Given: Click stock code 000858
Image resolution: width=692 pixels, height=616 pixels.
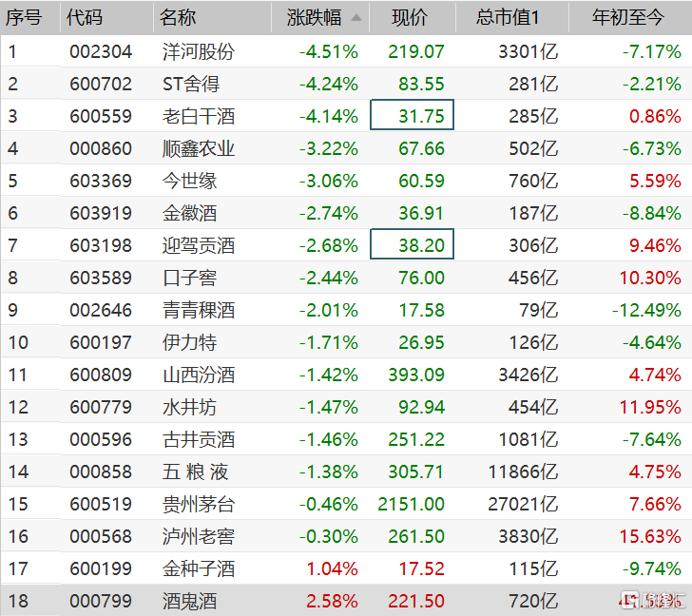Looking at the screenshot, I should click(x=101, y=472).
